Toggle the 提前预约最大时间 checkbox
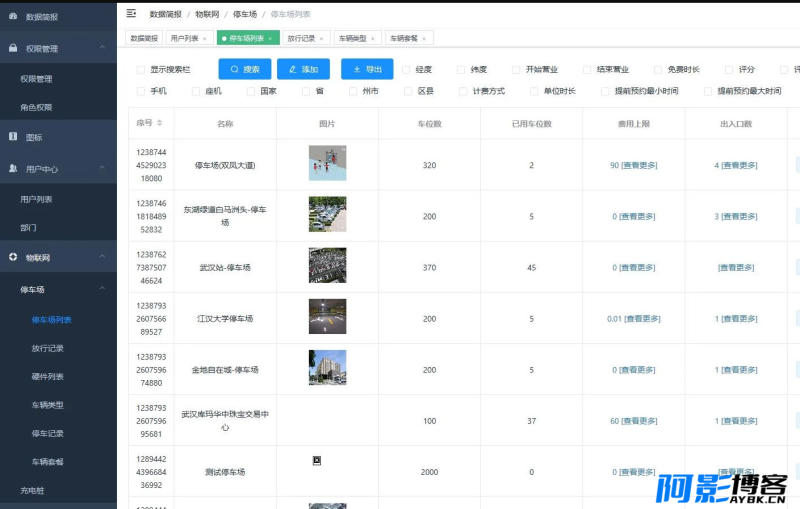The image size is (800, 509). (708, 91)
